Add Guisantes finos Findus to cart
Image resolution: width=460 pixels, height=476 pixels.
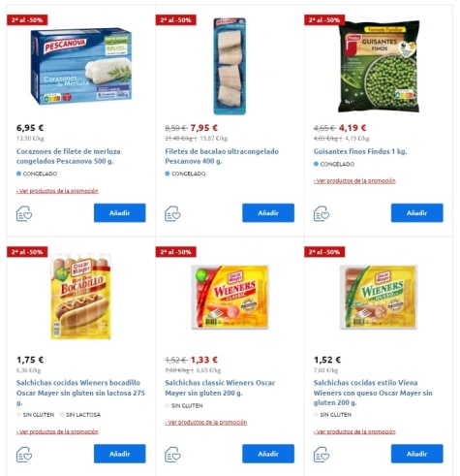[417, 213]
